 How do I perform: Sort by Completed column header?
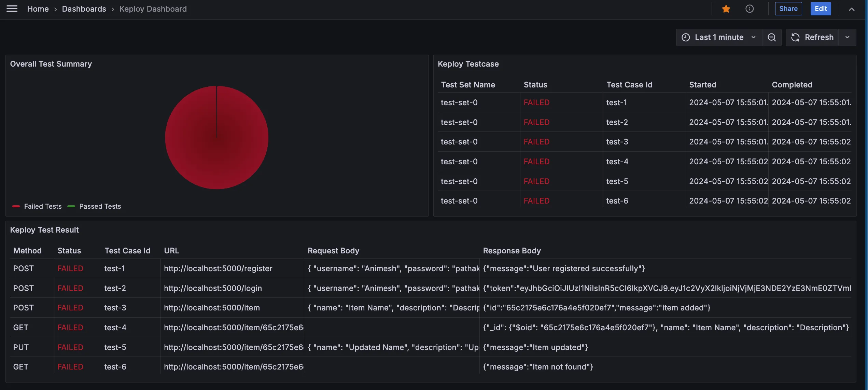[792, 85]
